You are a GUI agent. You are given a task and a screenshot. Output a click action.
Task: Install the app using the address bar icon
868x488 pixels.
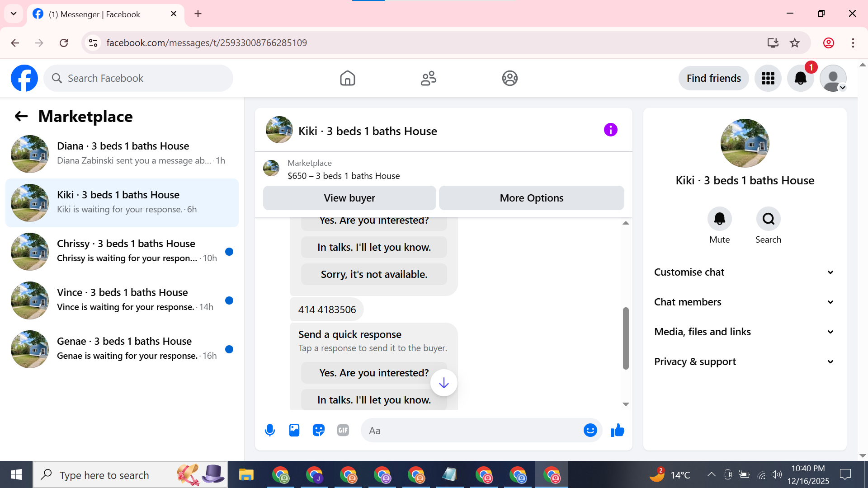[773, 43]
